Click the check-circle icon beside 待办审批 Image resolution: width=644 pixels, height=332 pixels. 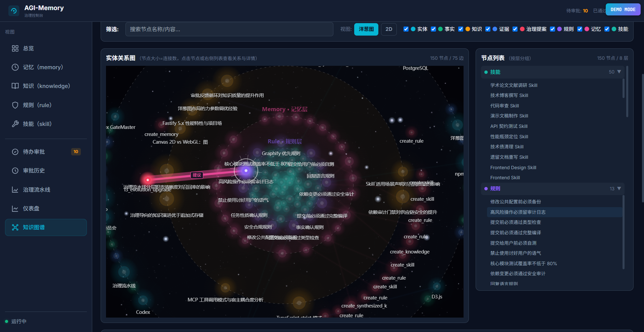(x=15, y=152)
